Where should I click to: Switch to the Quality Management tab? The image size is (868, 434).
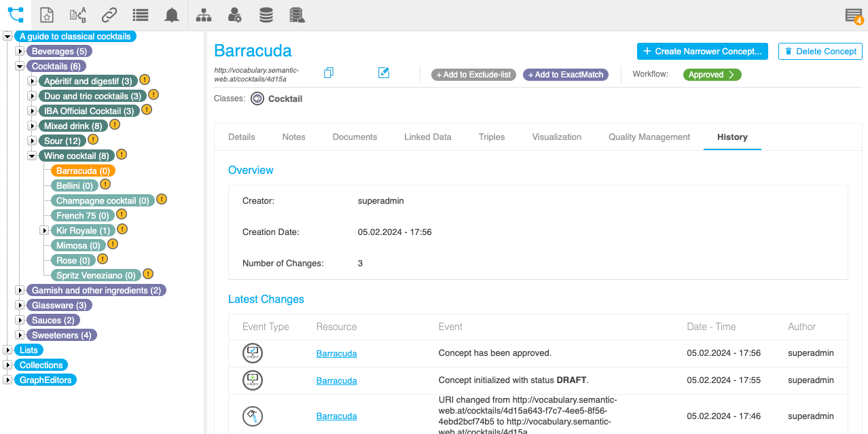click(x=649, y=137)
